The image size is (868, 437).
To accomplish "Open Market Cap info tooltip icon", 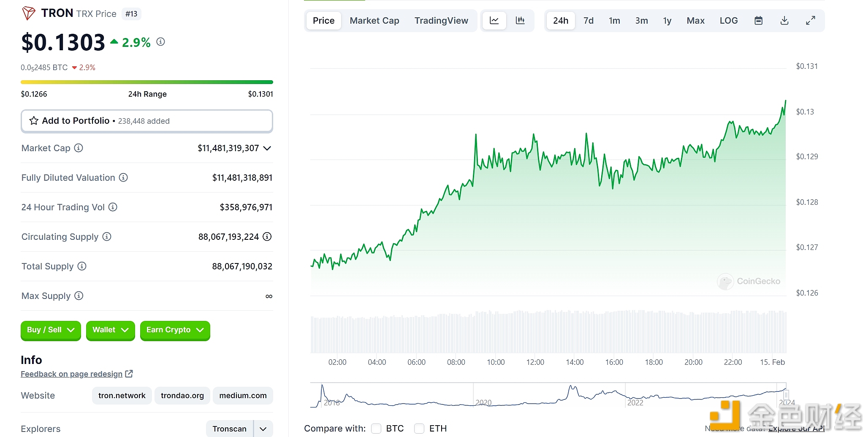I will point(79,148).
